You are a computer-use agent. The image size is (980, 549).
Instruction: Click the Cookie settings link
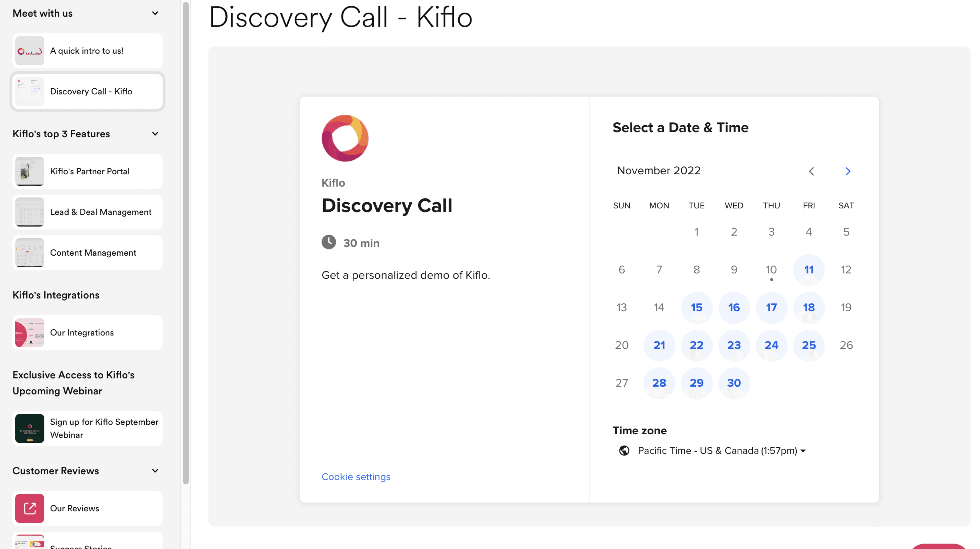(356, 477)
